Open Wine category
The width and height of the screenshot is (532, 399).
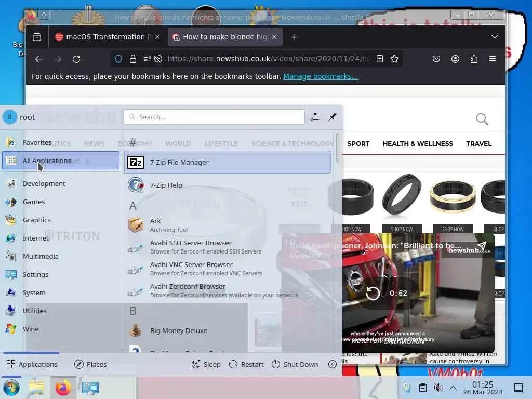(61, 329)
